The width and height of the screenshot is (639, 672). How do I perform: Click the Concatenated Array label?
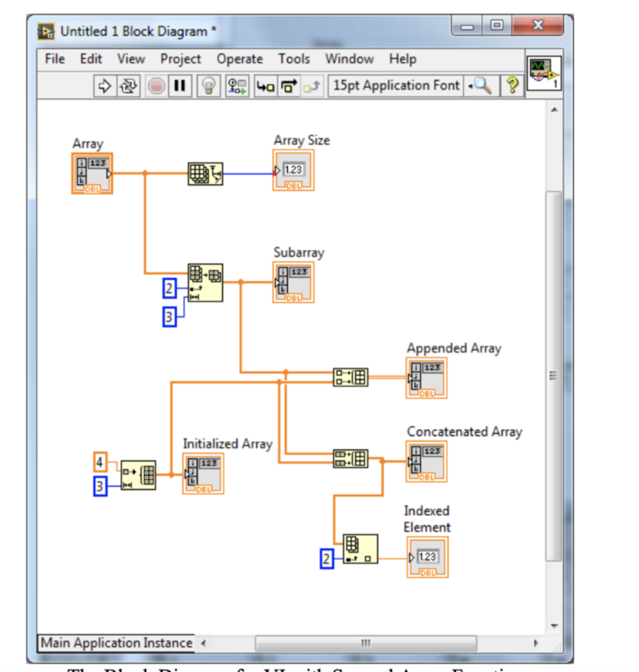click(464, 432)
